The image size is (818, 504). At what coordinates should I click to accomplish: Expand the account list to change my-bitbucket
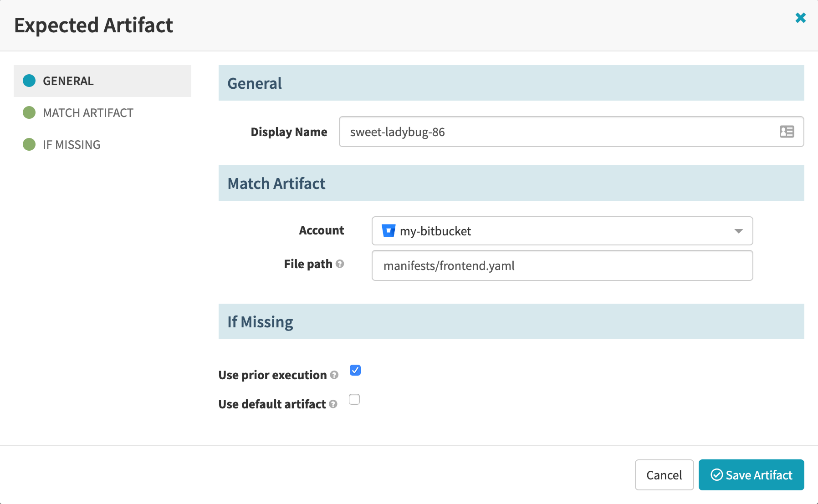[x=562, y=231]
